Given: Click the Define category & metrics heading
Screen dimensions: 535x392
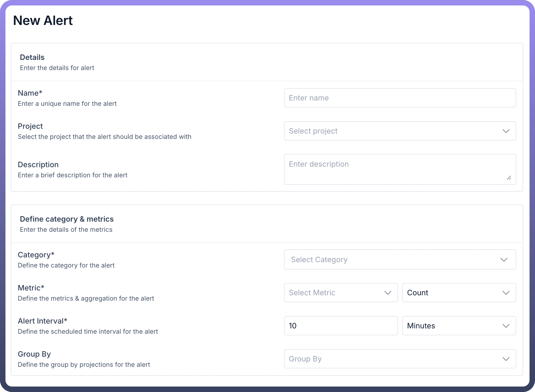Looking at the screenshot, I should point(67,219).
